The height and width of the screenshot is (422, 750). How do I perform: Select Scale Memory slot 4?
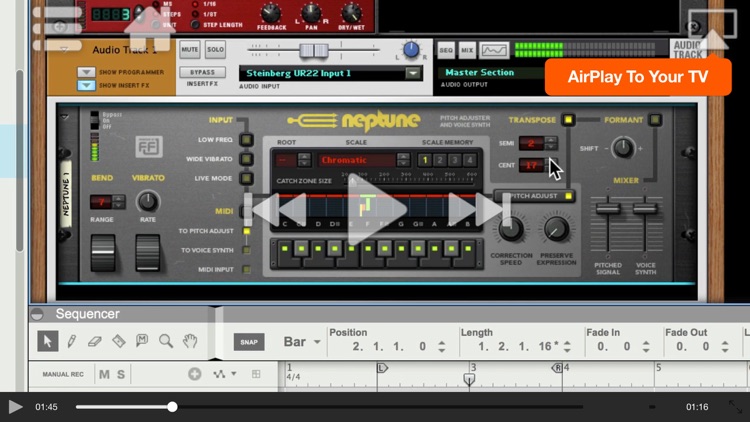pos(470,160)
